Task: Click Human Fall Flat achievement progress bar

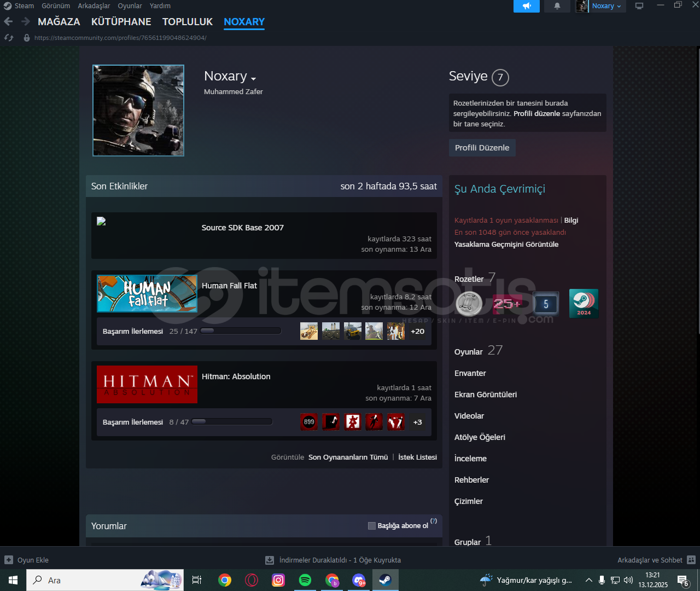Action: [241, 331]
